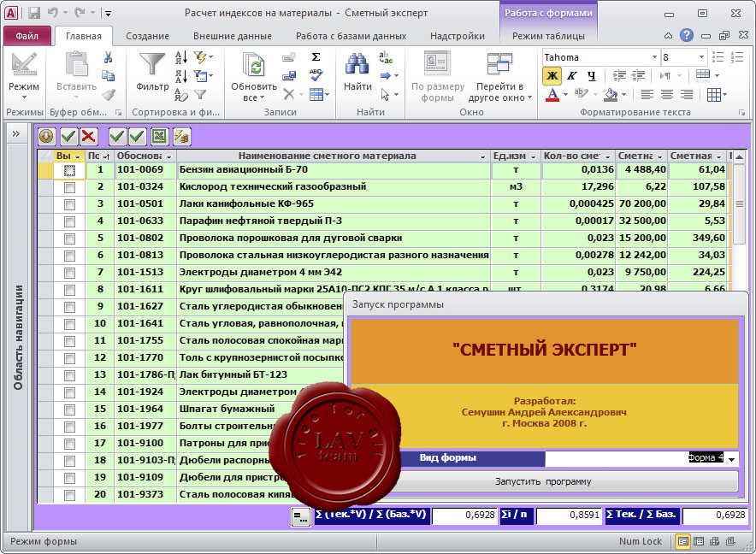Click the vertical scrollbar of the table
756x554 pixels.
pos(740,204)
